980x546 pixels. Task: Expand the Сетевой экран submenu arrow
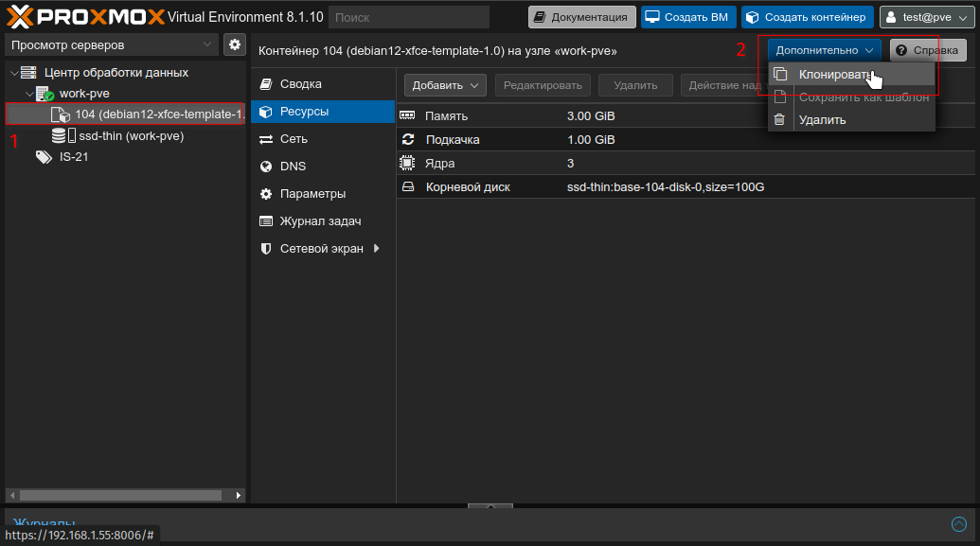click(x=376, y=248)
